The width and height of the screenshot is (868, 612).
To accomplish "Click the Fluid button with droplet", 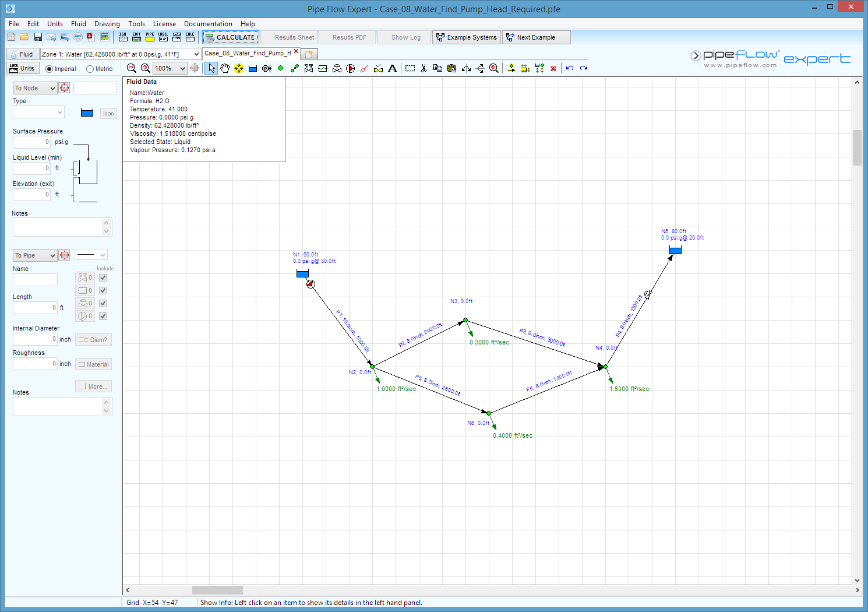I will 22,54.
